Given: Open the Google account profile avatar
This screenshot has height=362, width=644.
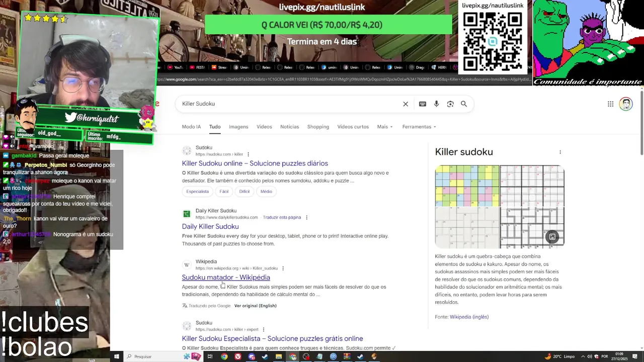Looking at the screenshot, I should 626,104.
